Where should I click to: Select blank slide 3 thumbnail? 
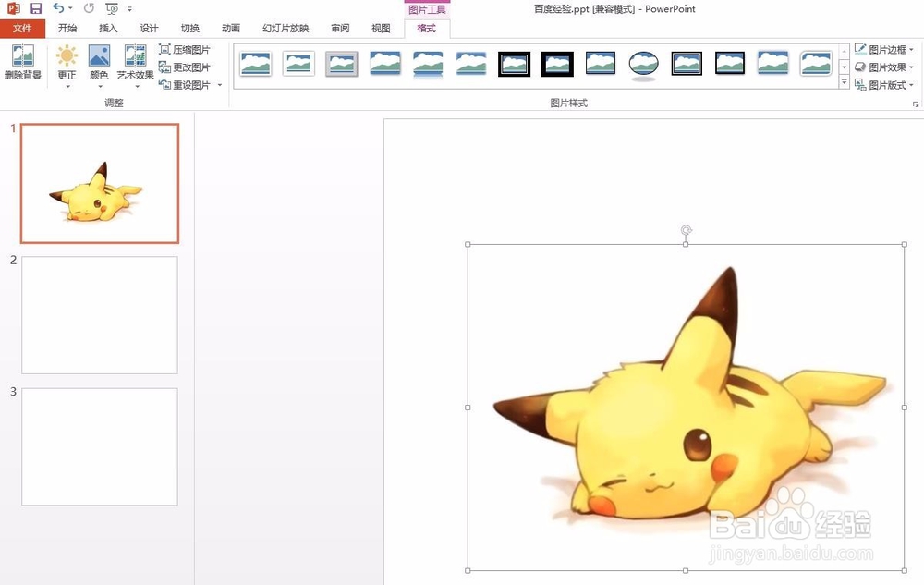[x=100, y=446]
